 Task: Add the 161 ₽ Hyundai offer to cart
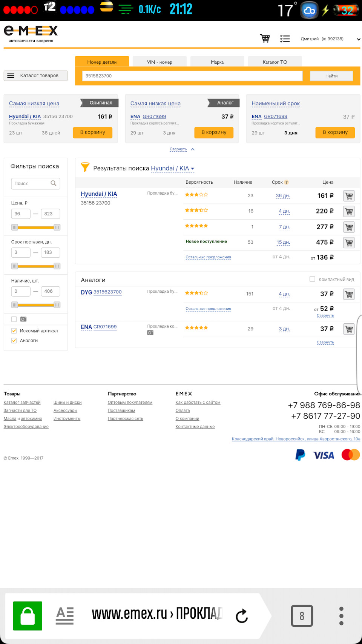click(349, 196)
